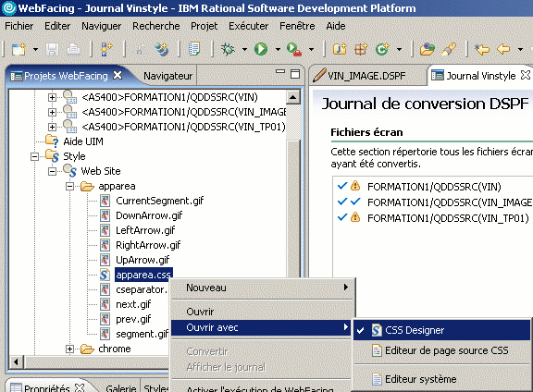533x392 pixels.
Task: Open the Fenêtre menu
Action: pyautogui.click(x=297, y=26)
